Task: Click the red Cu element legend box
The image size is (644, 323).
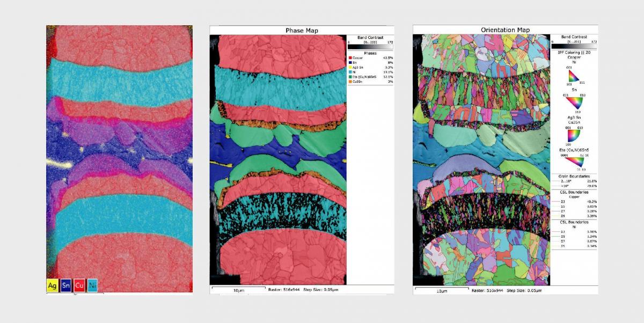Action: (79, 285)
